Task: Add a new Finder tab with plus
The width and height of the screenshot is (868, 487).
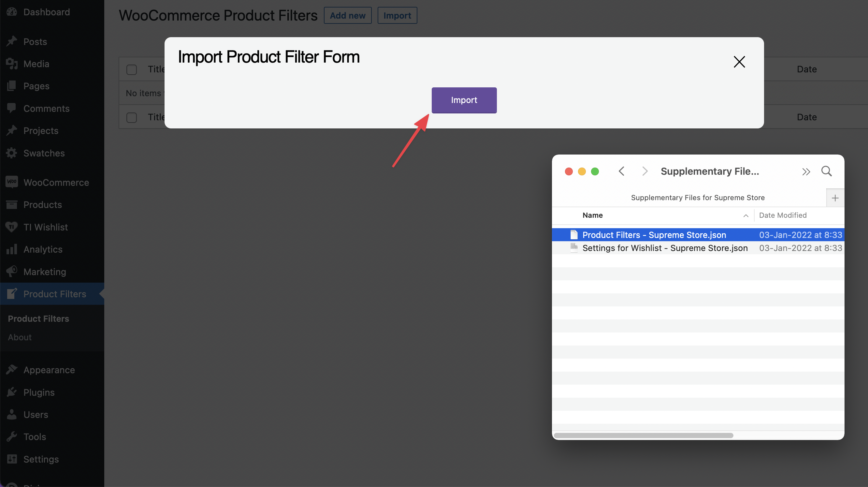Action: 835,198
